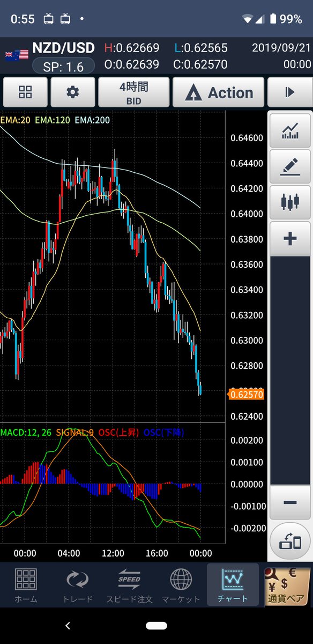Tap the 0.00200 MACD axis label
Viewport: 313px width, 644px height.
coord(247,441)
